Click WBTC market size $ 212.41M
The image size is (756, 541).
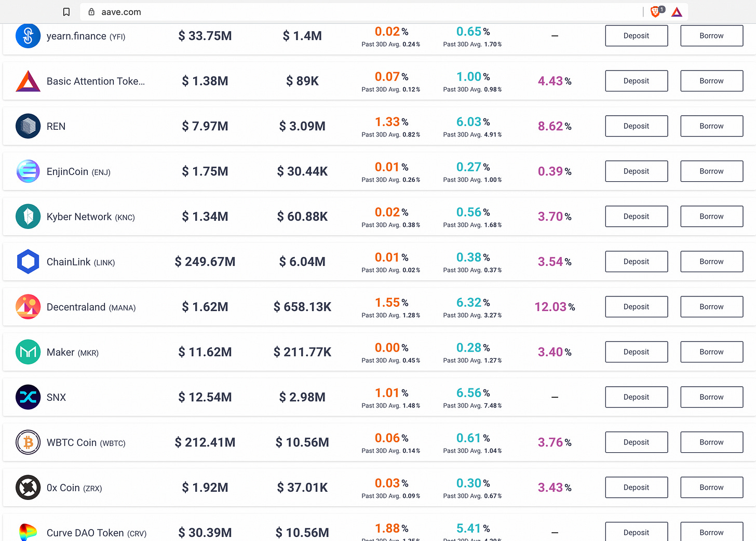(x=205, y=442)
